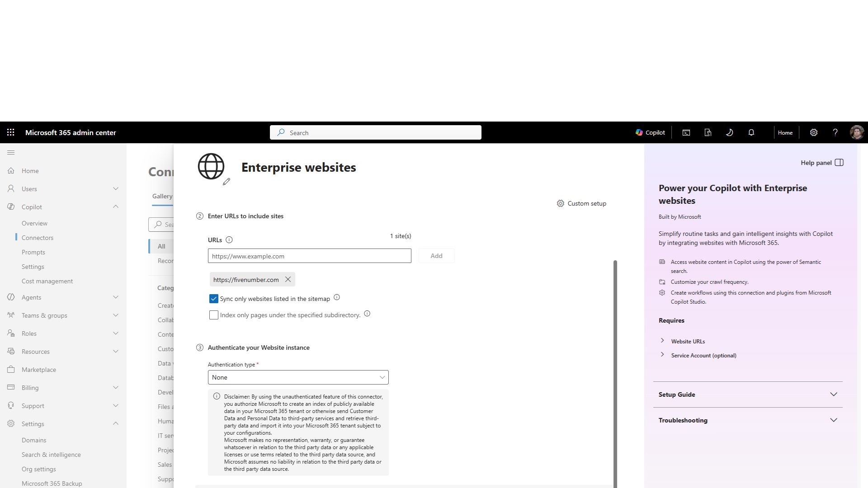Open the notifications bell

coord(751,132)
